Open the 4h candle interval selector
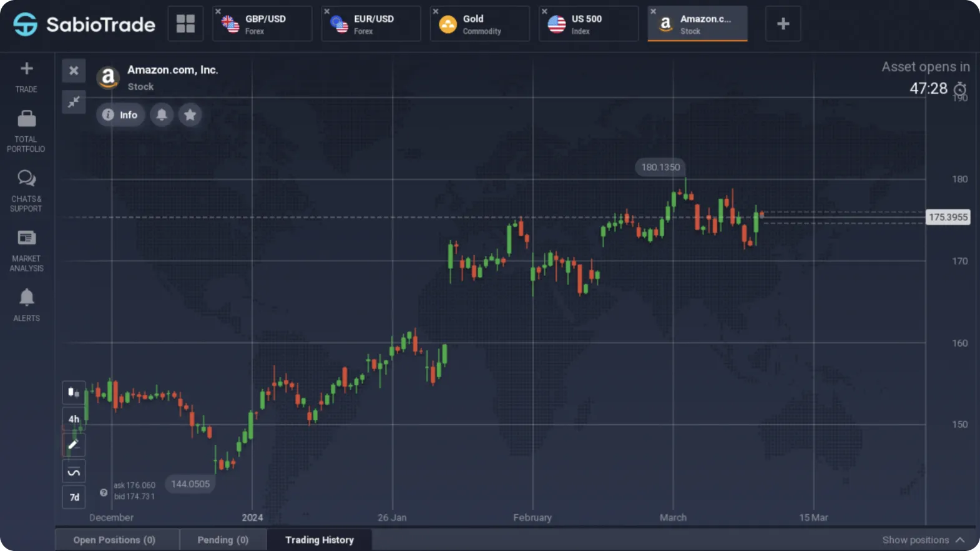The image size is (980, 551). pos(74,419)
